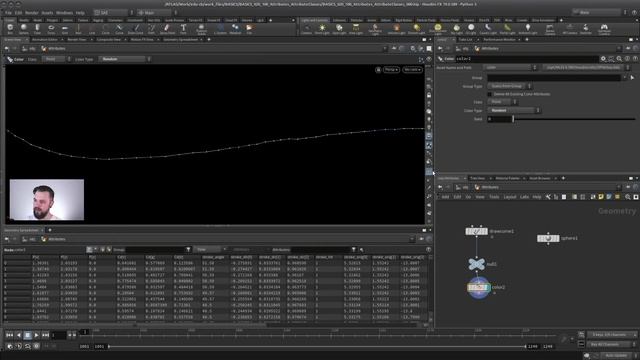Open the Color Type dropdown above the viewport

pos(124,59)
